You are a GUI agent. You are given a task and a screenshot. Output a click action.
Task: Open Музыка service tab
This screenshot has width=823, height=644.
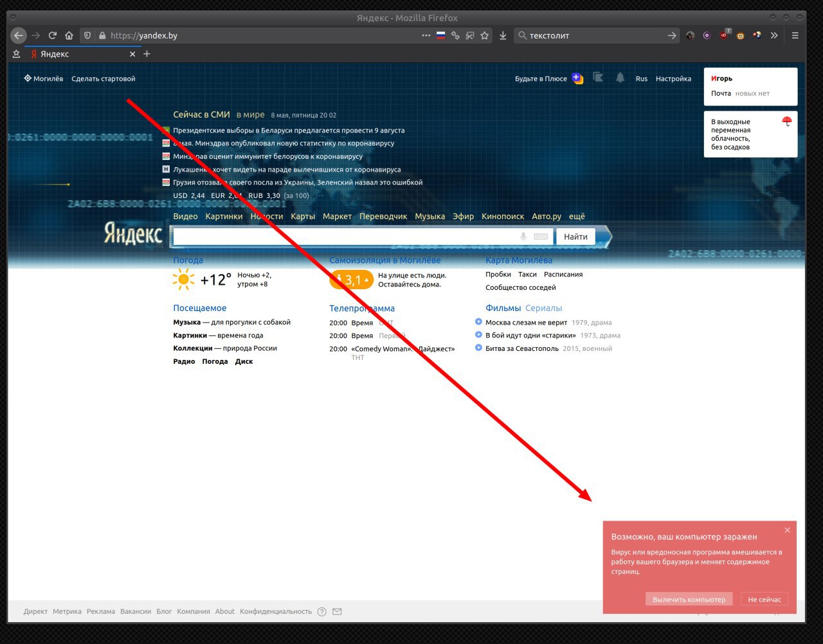pos(430,217)
